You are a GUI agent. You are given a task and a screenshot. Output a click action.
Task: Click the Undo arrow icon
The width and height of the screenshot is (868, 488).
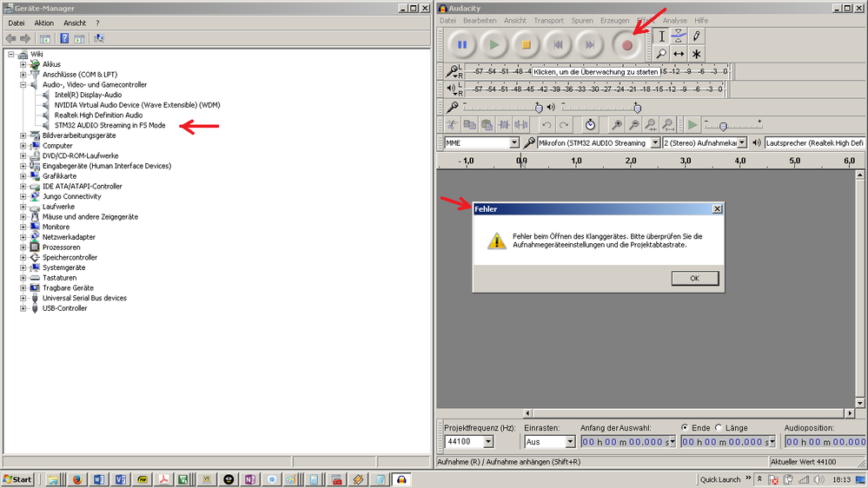click(x=547, y=125)
